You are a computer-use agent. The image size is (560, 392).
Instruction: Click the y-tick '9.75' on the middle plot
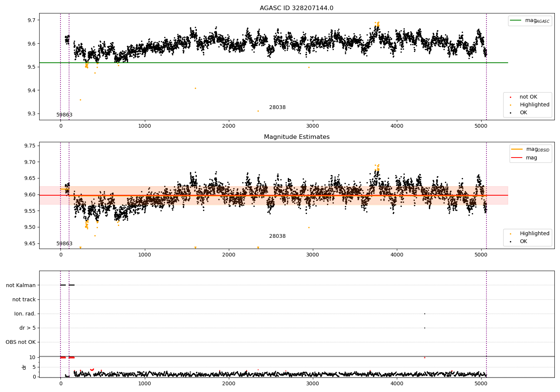(30, 146)
